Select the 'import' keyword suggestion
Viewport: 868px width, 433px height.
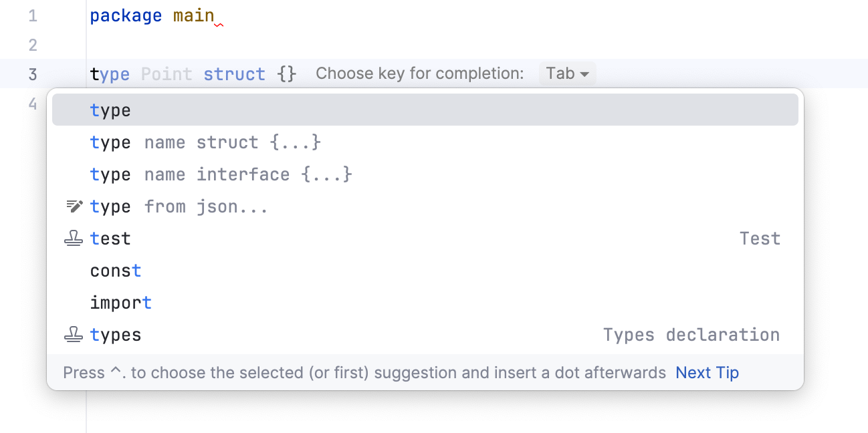coord(121,302)
